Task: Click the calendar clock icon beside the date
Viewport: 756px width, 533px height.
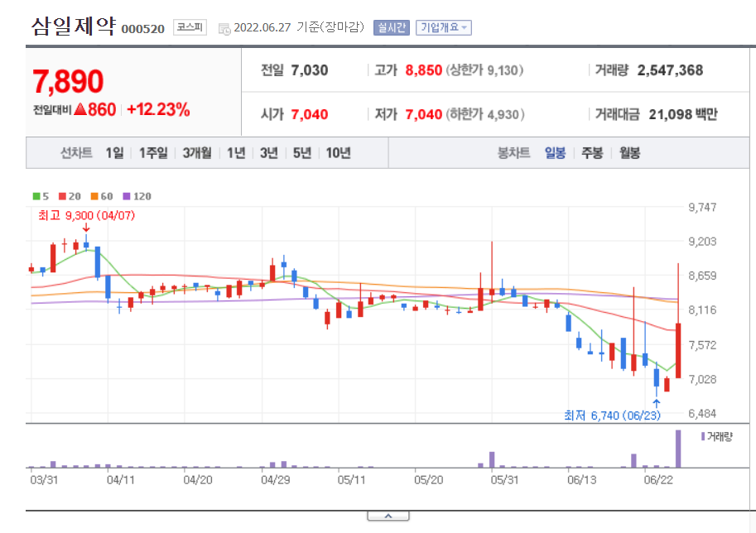Action: 224,29
